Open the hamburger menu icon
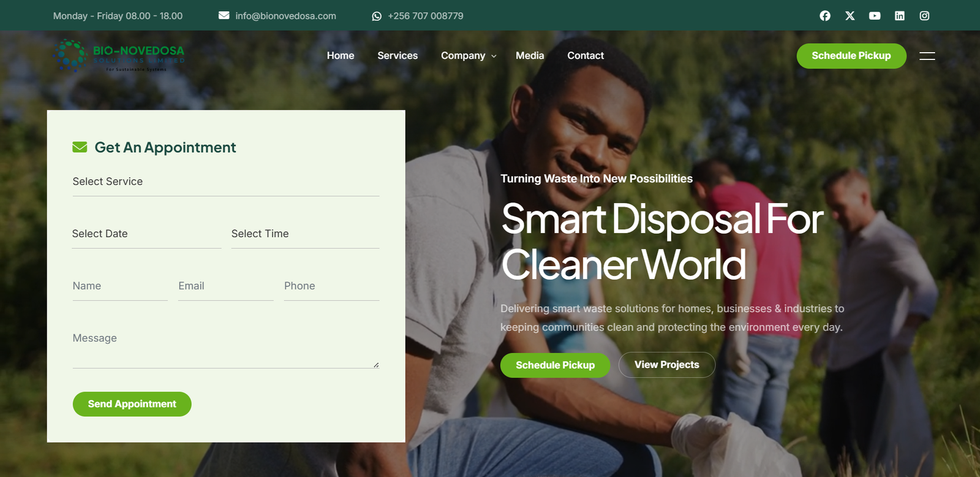 click(x=927, y=56)
